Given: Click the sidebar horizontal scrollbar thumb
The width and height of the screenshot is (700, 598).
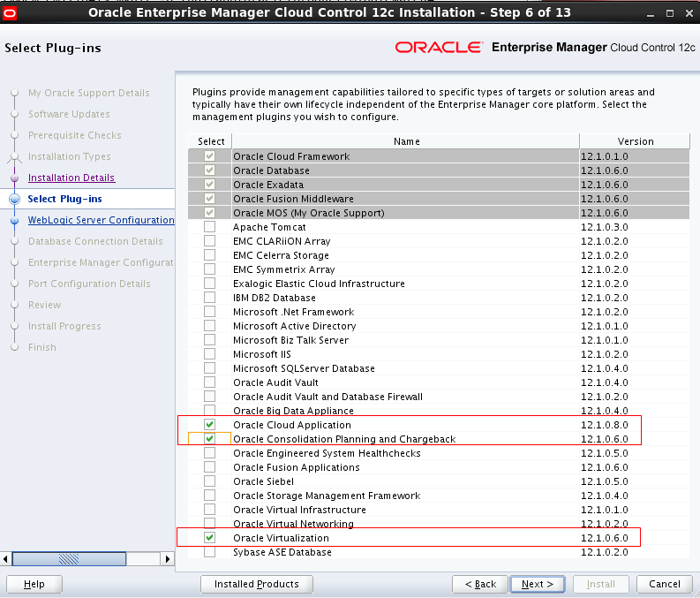Looking at the screenshot, I should point(69,559).
